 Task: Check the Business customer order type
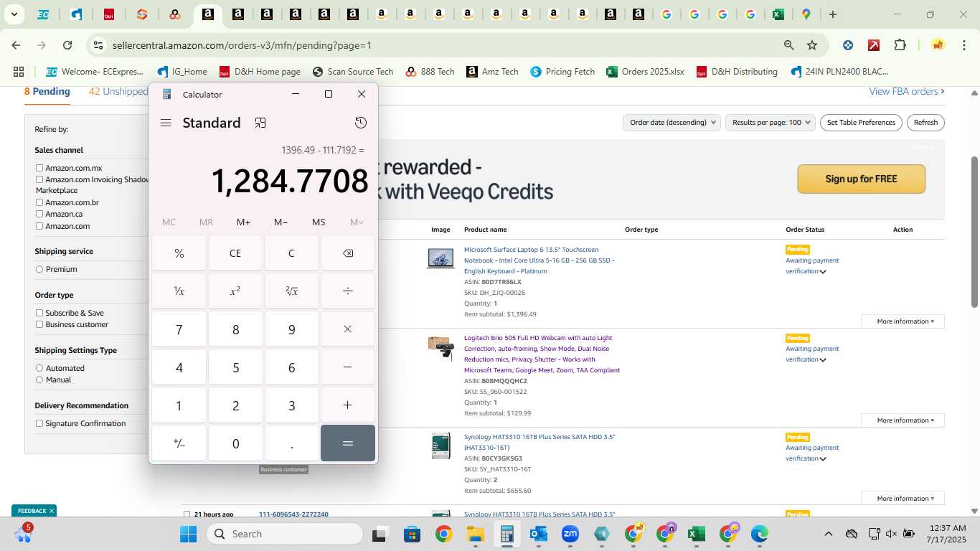pyautogui.click(x=39, y=324)
